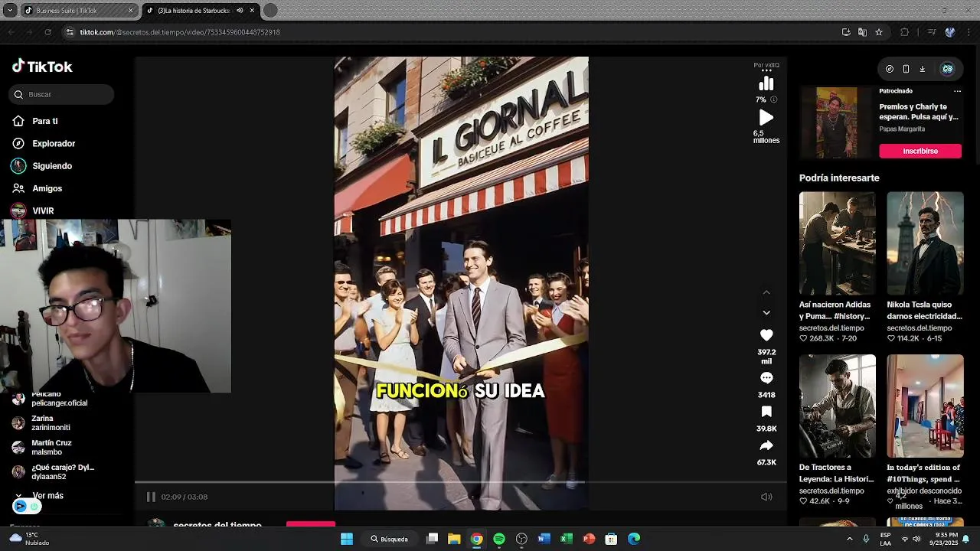Open Spotify from the taskbar
Image resolution: width=980 pixels, height=551 pixels.
[499, 539]
